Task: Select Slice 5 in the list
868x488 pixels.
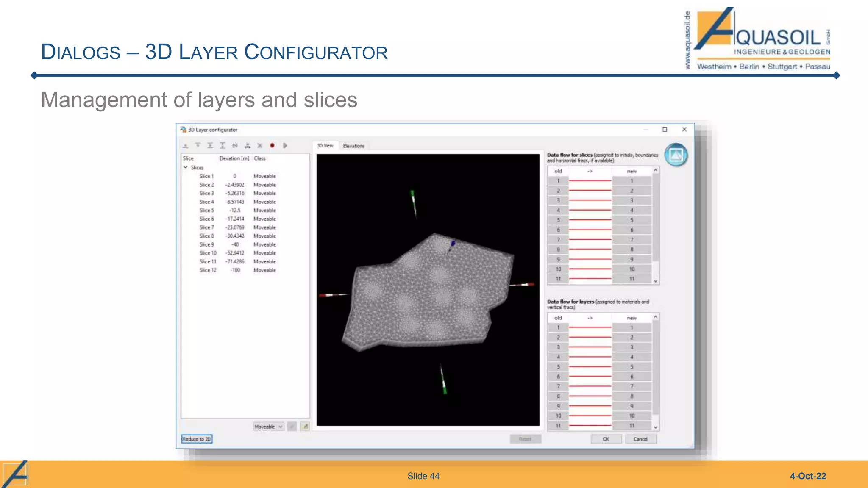Action: click(207, 210)
